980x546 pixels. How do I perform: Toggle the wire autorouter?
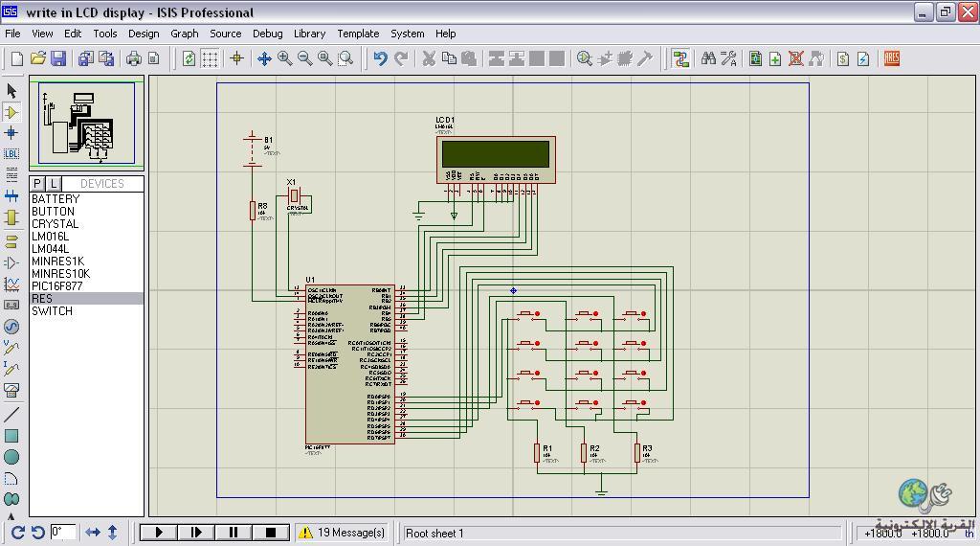680,58
